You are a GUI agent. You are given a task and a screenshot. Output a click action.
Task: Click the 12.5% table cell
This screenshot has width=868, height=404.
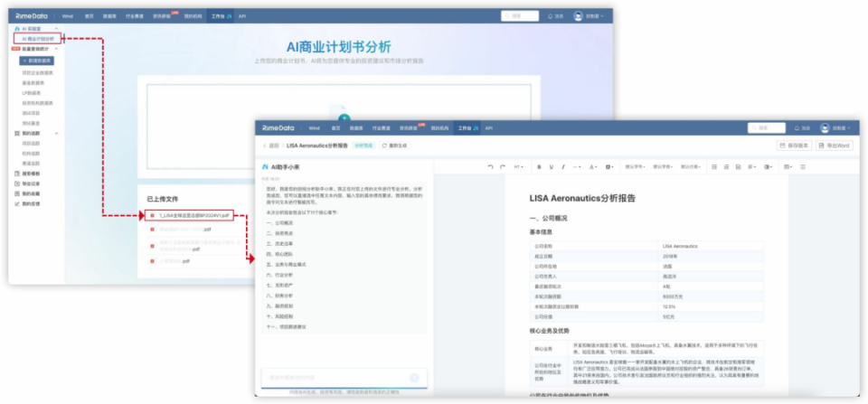[669, 306]
